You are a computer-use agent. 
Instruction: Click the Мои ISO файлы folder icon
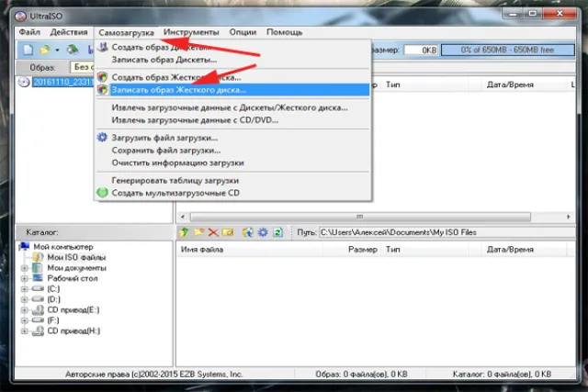click(x=38, y=257)
